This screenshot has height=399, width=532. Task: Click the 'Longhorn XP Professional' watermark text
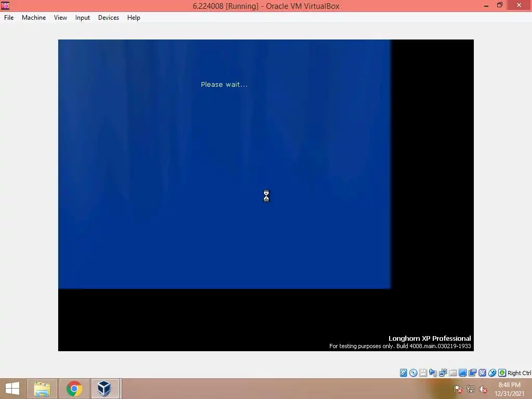tap(430, 338)
